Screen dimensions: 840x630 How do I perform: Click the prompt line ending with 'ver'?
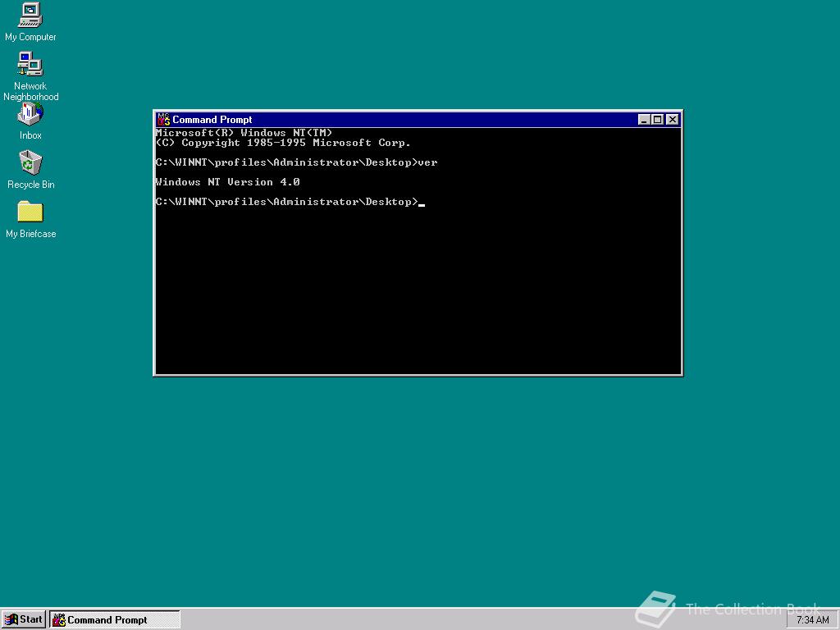pyautogui.click(x=296, y=162)
